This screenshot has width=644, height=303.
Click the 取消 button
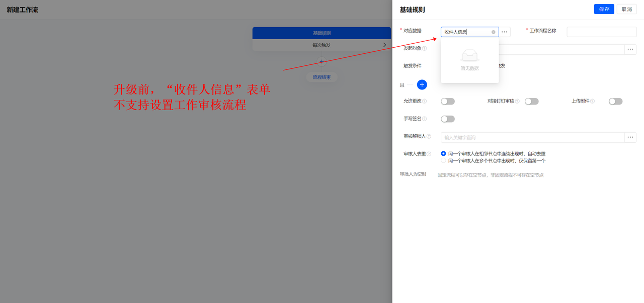pos(626,9)
